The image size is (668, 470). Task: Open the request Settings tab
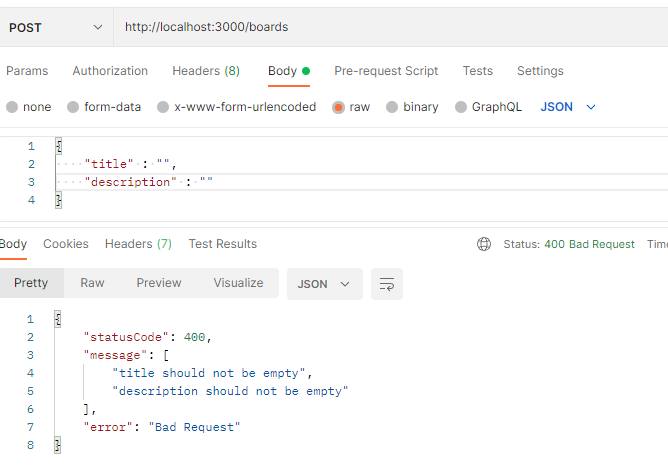pos(540,71)
